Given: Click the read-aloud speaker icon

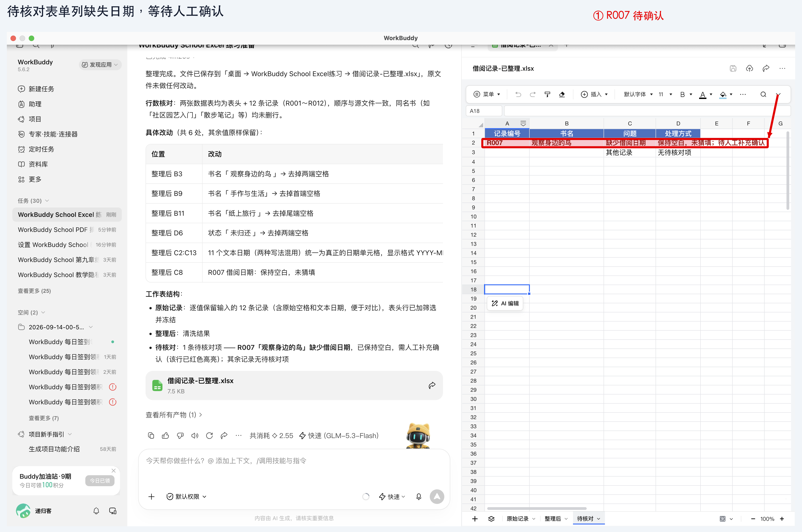Looking at the screenshot, I should click(x=195, y=435).
